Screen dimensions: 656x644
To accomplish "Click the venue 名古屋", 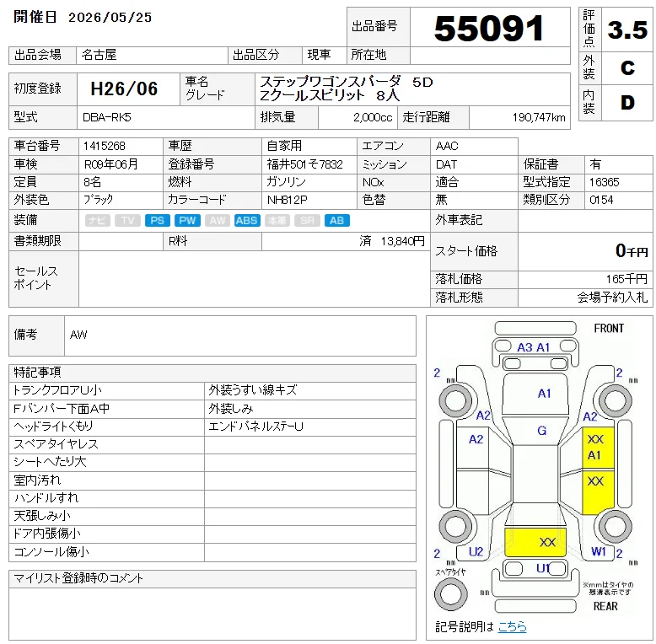I will pyautogui.click(x=99, y=55).
